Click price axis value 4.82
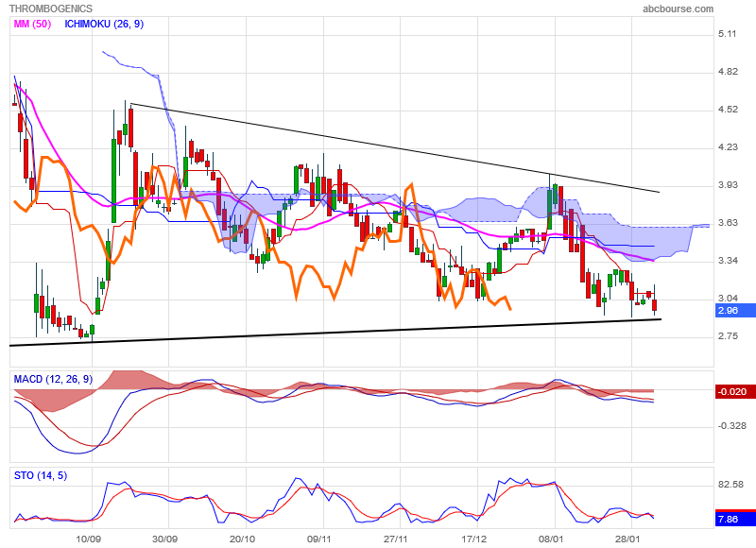This screenshot has height=548, width=756. (x=728, y=71)
